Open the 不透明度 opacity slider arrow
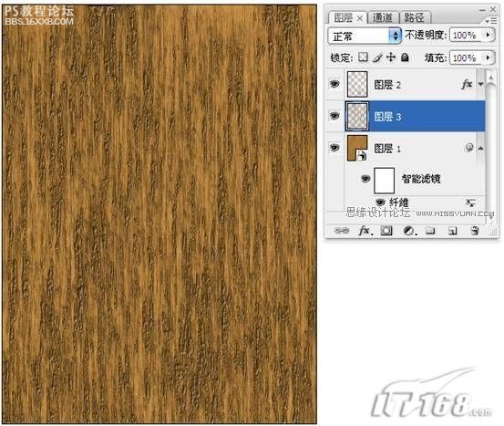This screenshot has height=426, width=504. (x=489, y=35)
